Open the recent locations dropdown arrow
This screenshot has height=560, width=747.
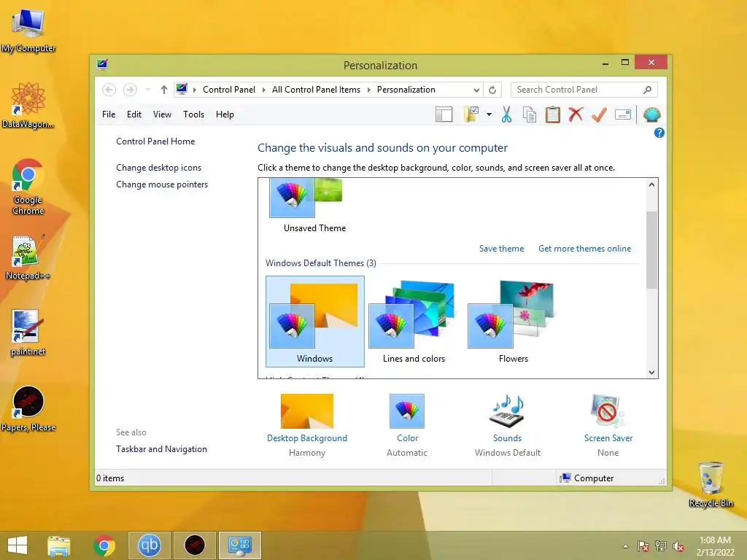147,90
